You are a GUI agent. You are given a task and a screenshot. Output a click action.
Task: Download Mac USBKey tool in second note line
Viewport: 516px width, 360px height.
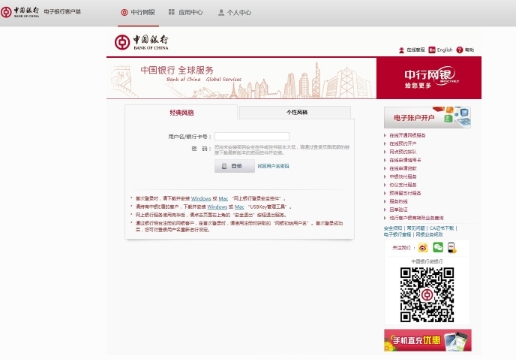coord(239,207)
